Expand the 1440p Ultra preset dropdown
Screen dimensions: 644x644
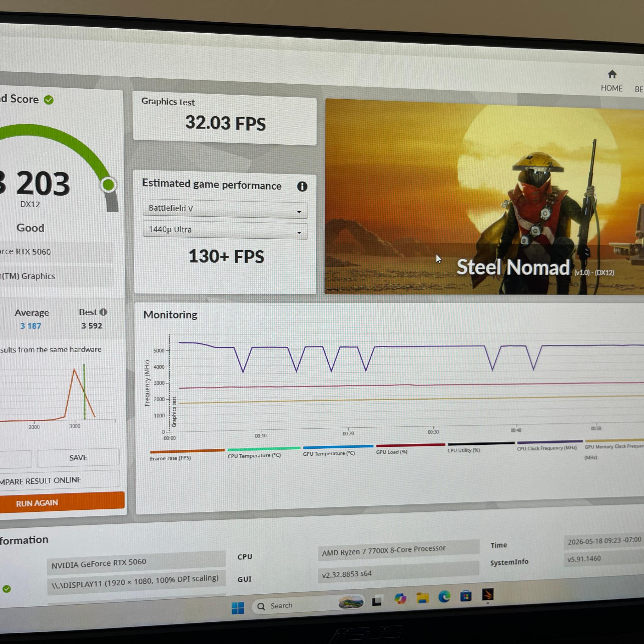point(225,230)
